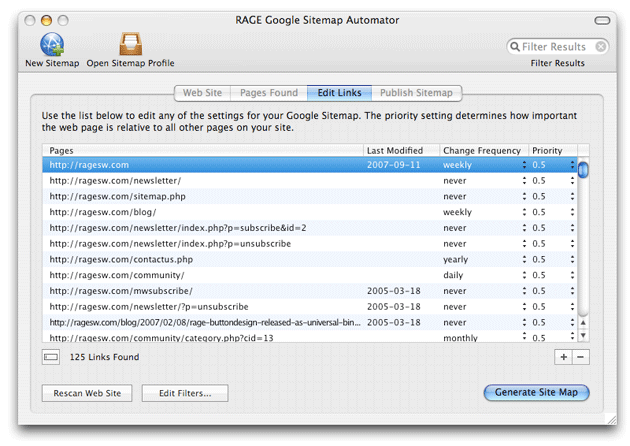Open the change frequency dropdown for the blog/ row

[524, 212]
